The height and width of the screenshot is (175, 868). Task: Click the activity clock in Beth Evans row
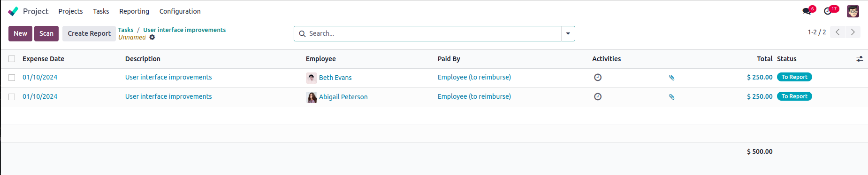(598, 77)
